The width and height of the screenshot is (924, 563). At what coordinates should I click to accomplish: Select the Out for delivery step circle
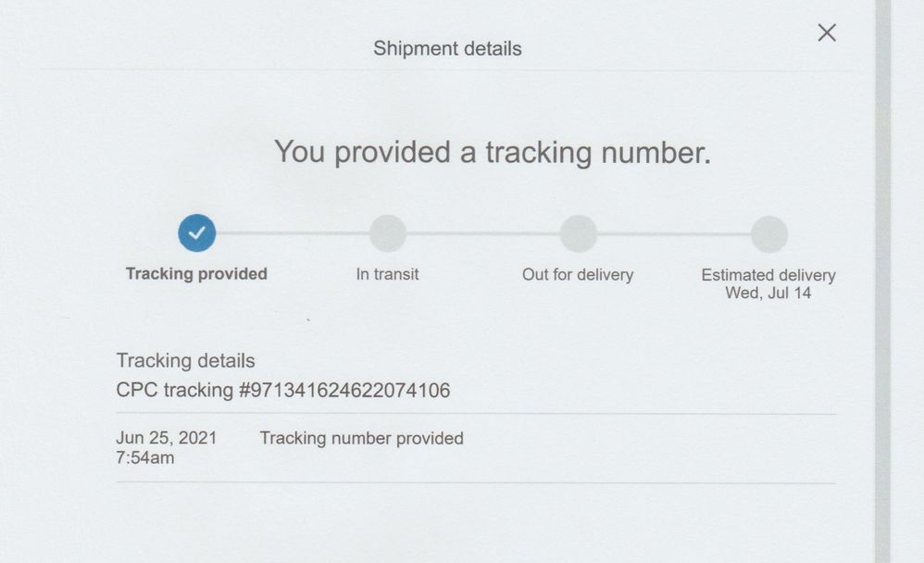(578, 233)
